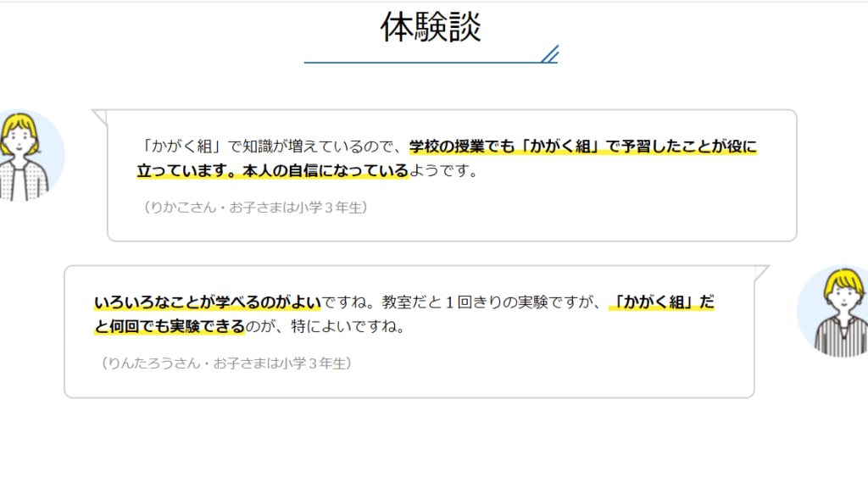
Task: Click the male avatar beside the second testimonial
Action: (x=836, y=312)
